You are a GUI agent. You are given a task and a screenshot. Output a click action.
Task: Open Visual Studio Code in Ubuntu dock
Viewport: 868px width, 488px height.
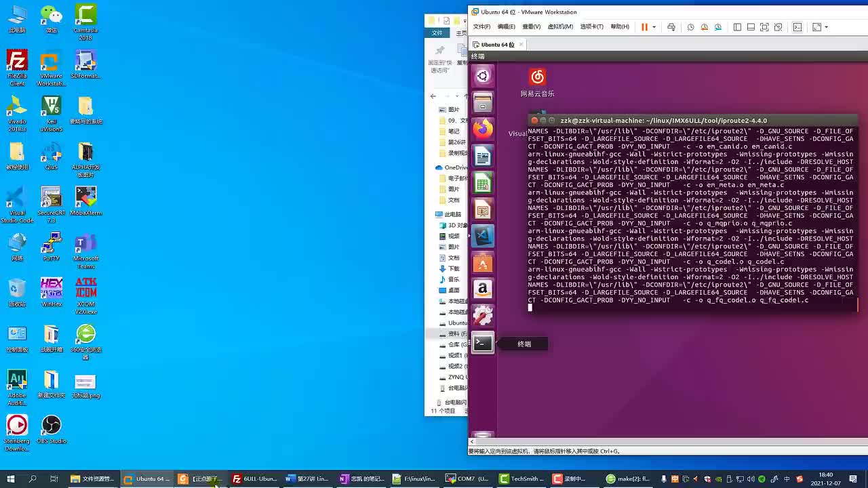483,236
